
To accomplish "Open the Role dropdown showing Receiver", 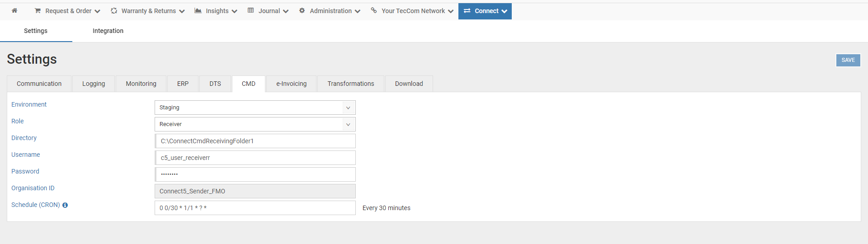I will [x=255, y=124].
